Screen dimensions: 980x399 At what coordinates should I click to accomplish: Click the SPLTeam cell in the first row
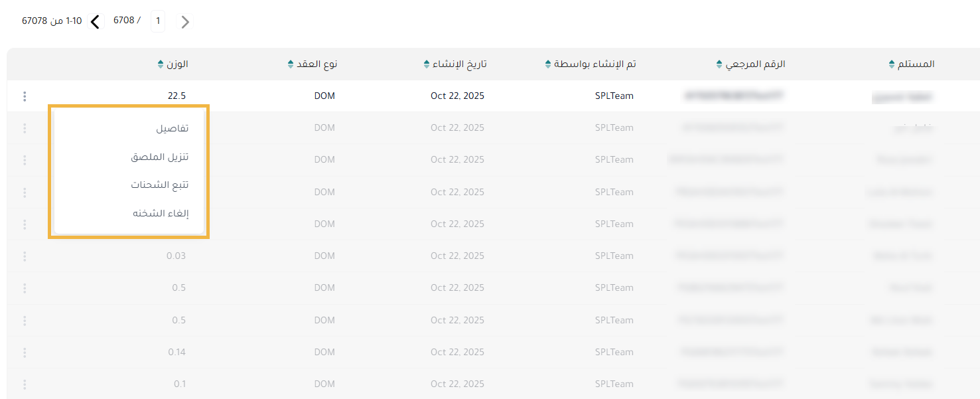(614, 96)
